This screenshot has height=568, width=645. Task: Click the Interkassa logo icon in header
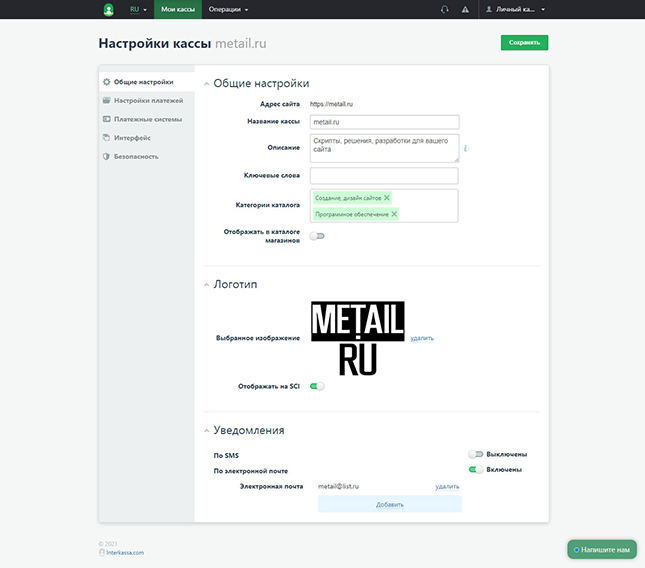(109, 9)
